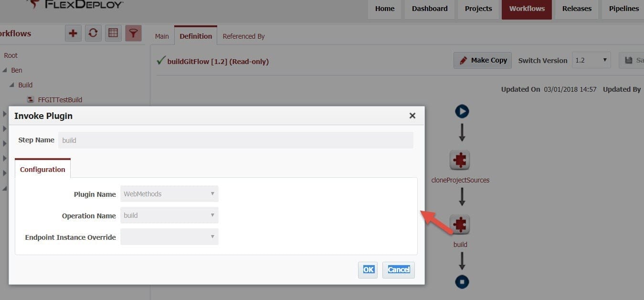Click the FFGITTestBuild workflow icon in tree

tap(31, 100)
